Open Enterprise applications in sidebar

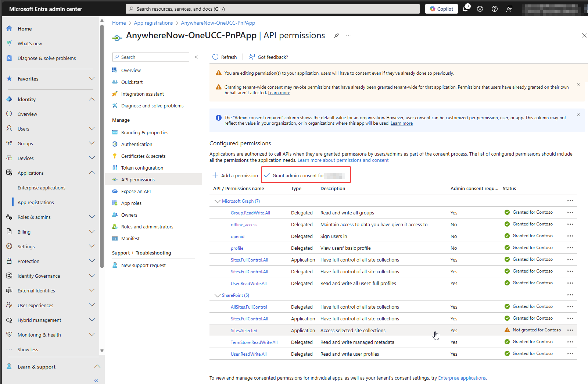42,188
